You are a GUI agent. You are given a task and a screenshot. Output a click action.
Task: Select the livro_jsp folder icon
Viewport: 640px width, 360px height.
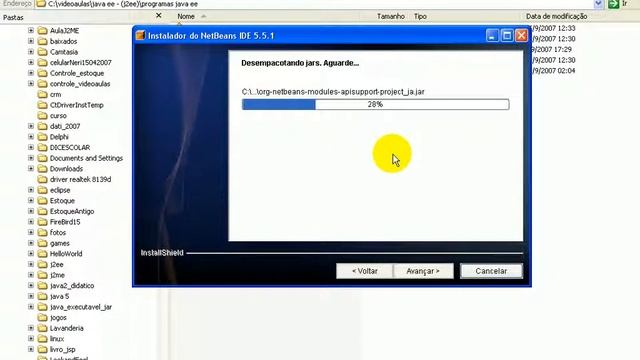(42, 349)
